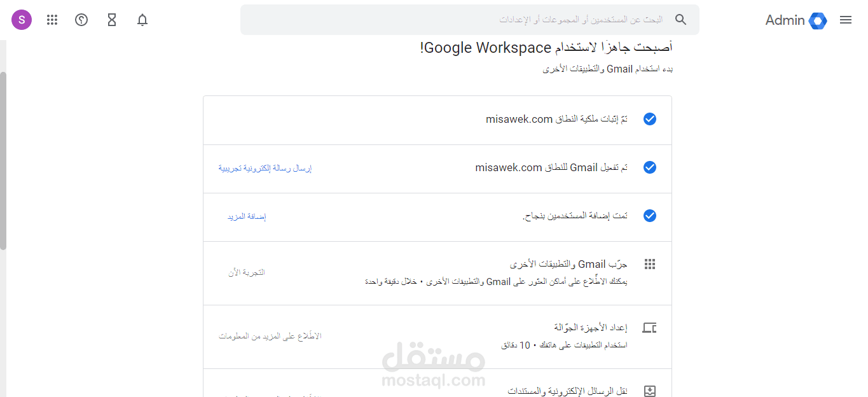The image size is (868, 397).
Task: Open the Google apps grid
Action: pyautogui.click(x=52, y=20)
